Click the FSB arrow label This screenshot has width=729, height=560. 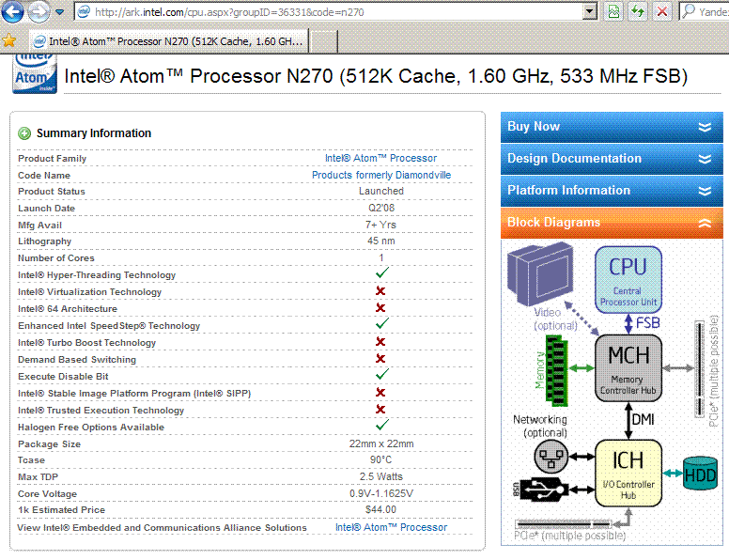(647, 323)
